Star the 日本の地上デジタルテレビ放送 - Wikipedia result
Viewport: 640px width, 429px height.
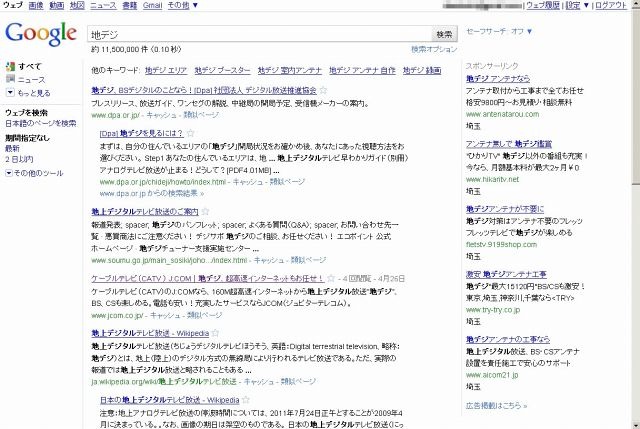[246, 400]
